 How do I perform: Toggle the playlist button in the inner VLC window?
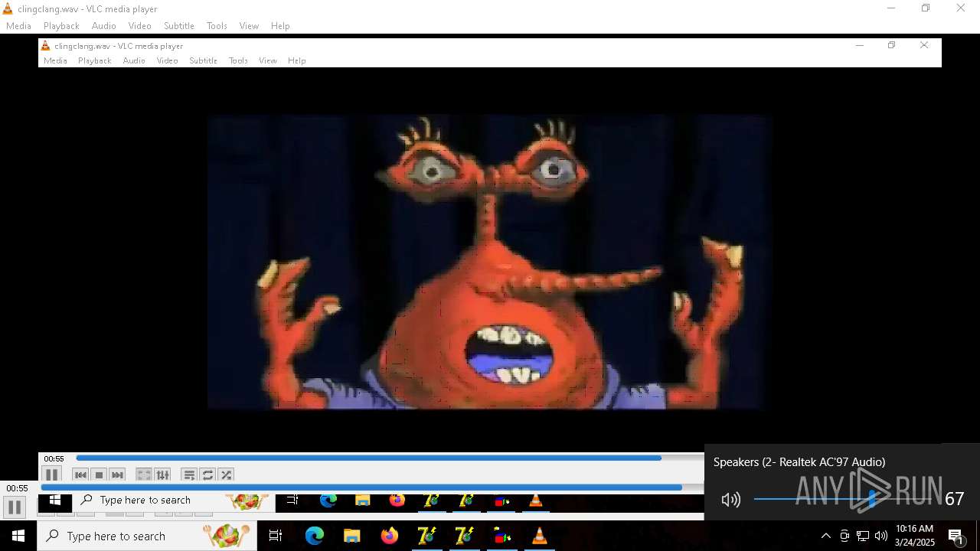(189, 475)
